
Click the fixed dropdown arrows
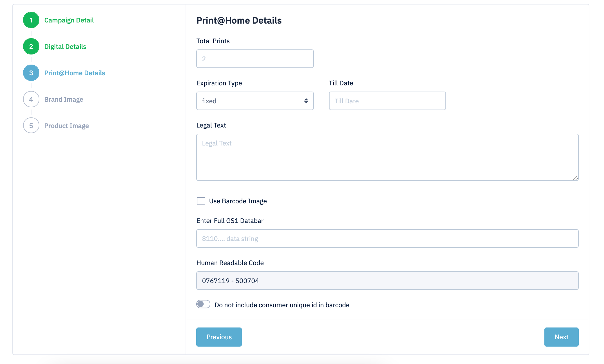pyautogui.click(x=306, y=101)
